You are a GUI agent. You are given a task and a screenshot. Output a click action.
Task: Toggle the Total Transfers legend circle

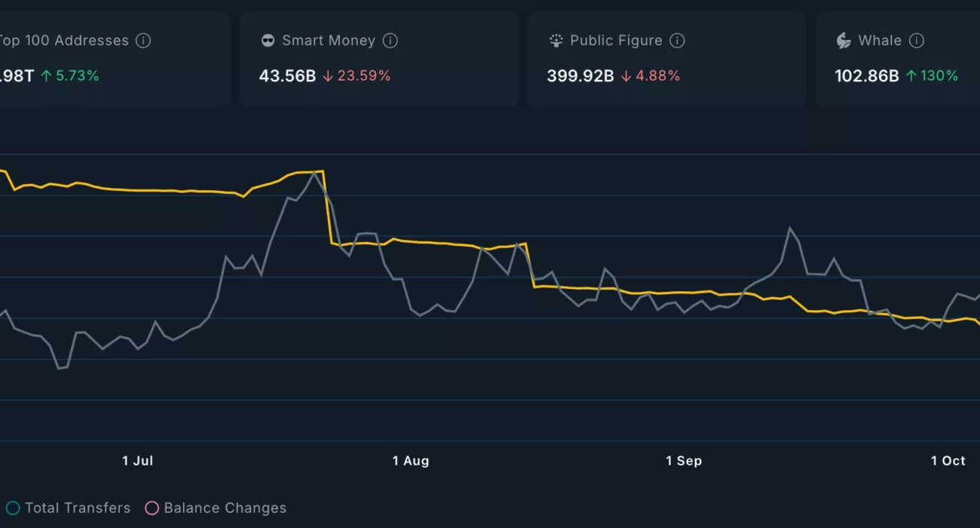(x=13, y=508)
